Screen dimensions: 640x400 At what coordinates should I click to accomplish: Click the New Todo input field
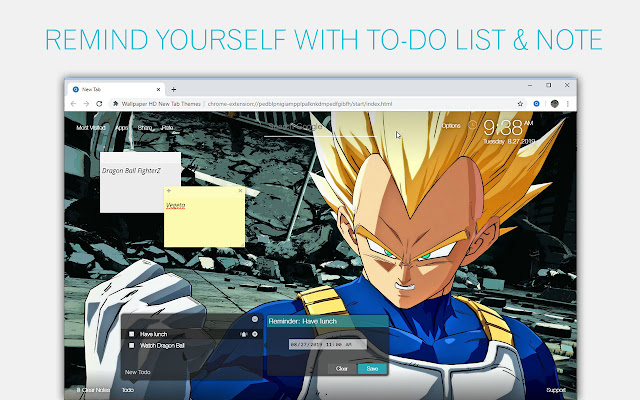(x=192, y=372)
